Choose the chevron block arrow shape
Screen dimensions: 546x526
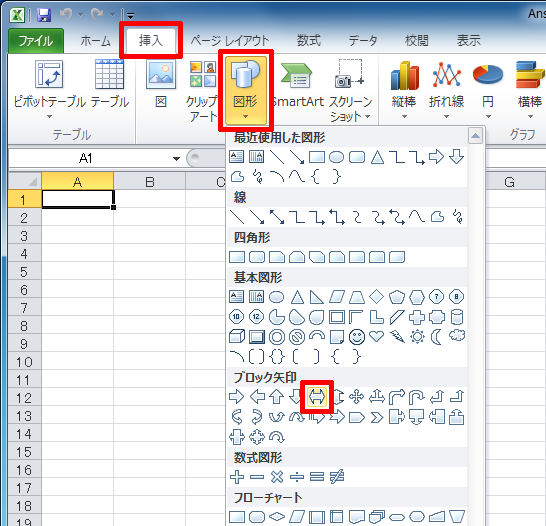click(x=376, y=417)
